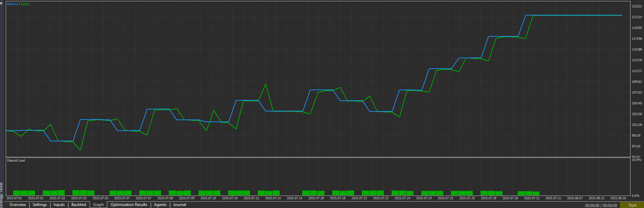This screenshot has height=208, width=644.
Task: Click the 103136 axis value
Action: pos(637,114)
